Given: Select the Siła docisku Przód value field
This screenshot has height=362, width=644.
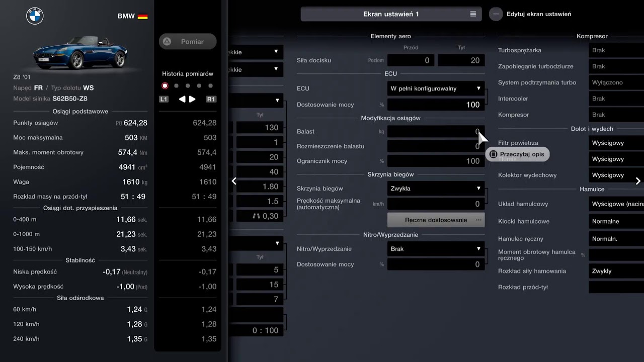Looking at the screenshot, I should tap(411, 60).
